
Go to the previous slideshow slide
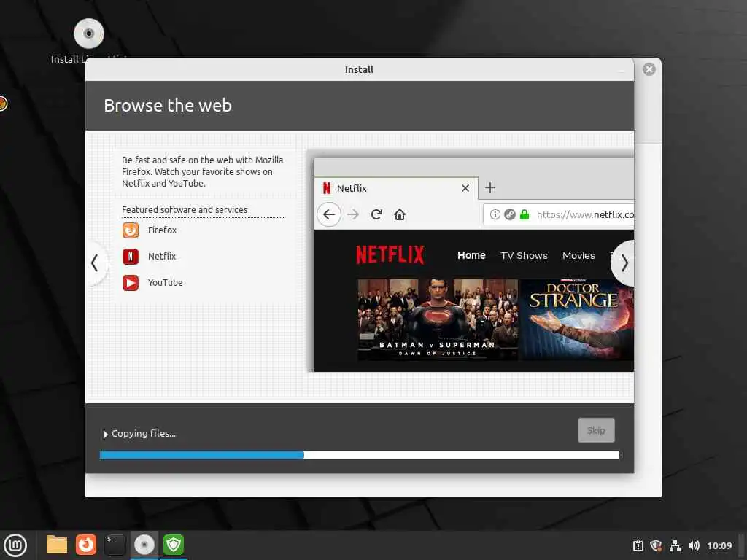pos(97,262)
